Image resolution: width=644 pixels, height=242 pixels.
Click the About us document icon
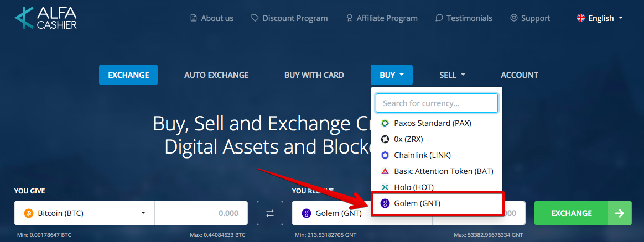194,18
